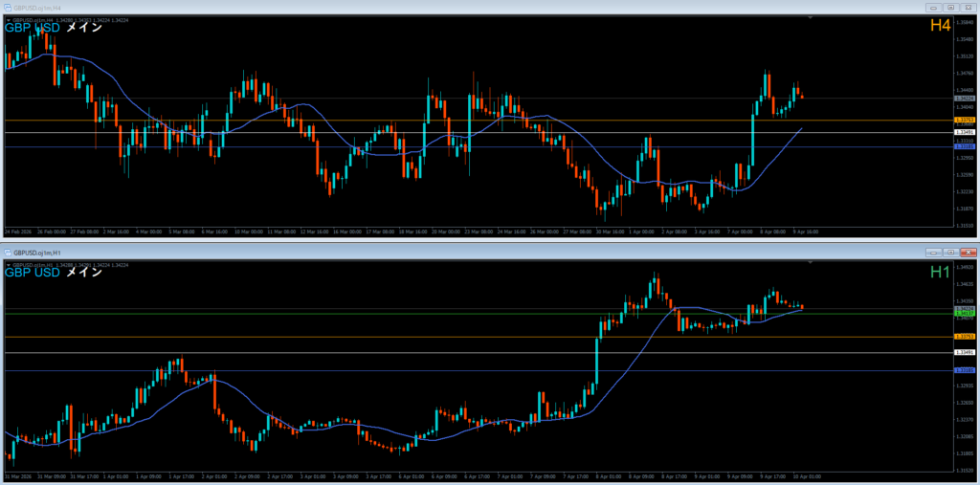Click the green H1 timeframe label
The height and width of the screenshot is (485, 980).
pos(940,272)
